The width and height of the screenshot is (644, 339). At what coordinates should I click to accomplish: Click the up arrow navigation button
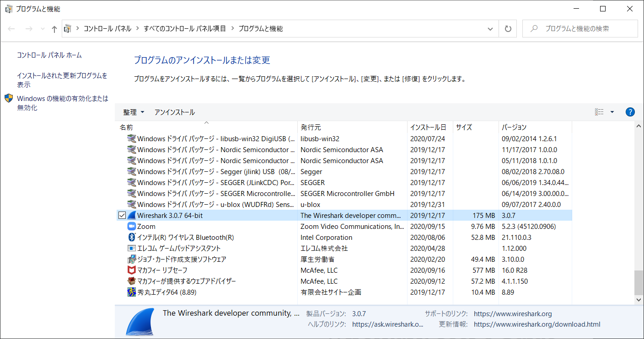[x=54, y=29]
